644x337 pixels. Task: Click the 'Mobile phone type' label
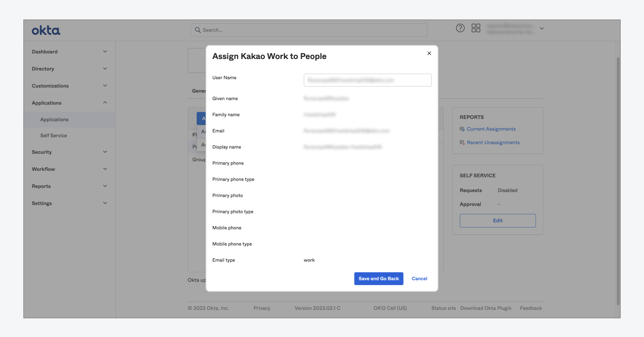click(x=232, y=244)
